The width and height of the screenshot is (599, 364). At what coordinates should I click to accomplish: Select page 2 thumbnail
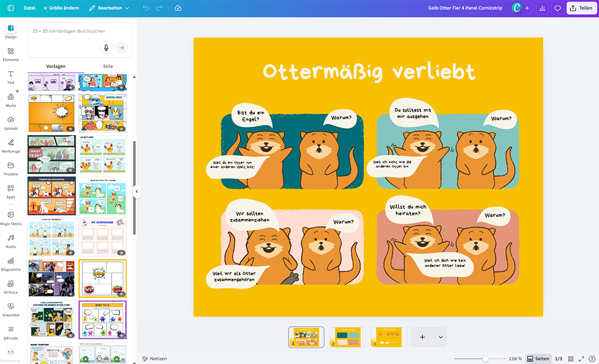point(347,337)
